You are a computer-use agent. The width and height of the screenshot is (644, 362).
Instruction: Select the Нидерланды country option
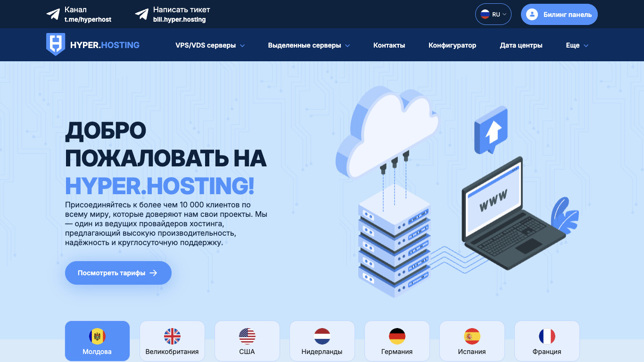tap(322, 341)
